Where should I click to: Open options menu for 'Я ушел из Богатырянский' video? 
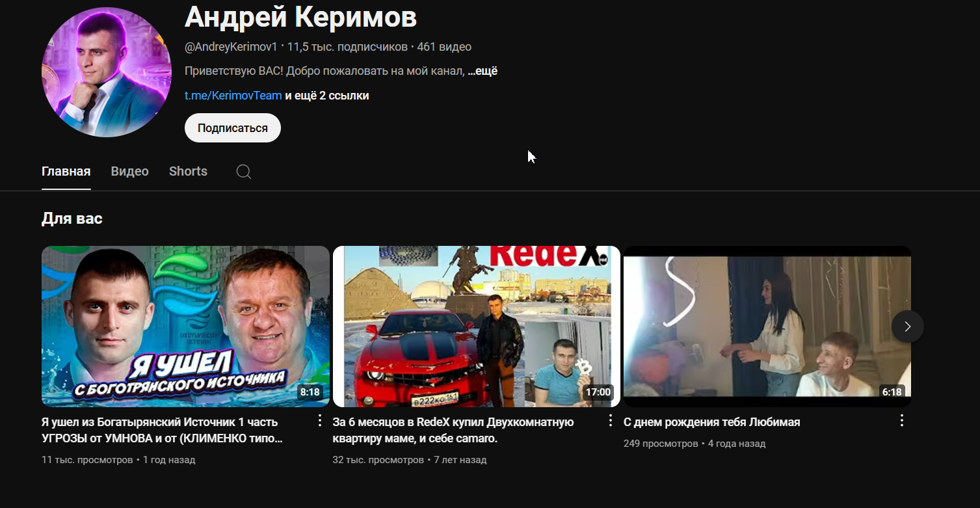click(x=319, y=421)
